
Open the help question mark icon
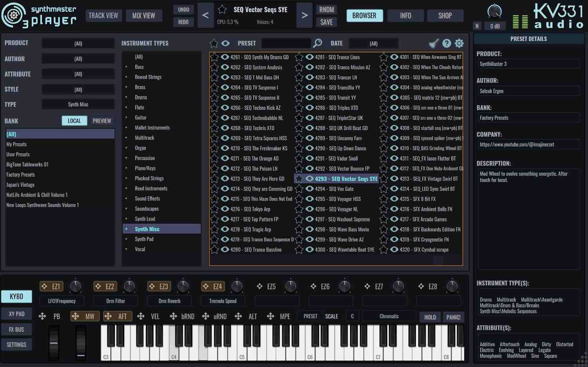[x=446, y=43]
